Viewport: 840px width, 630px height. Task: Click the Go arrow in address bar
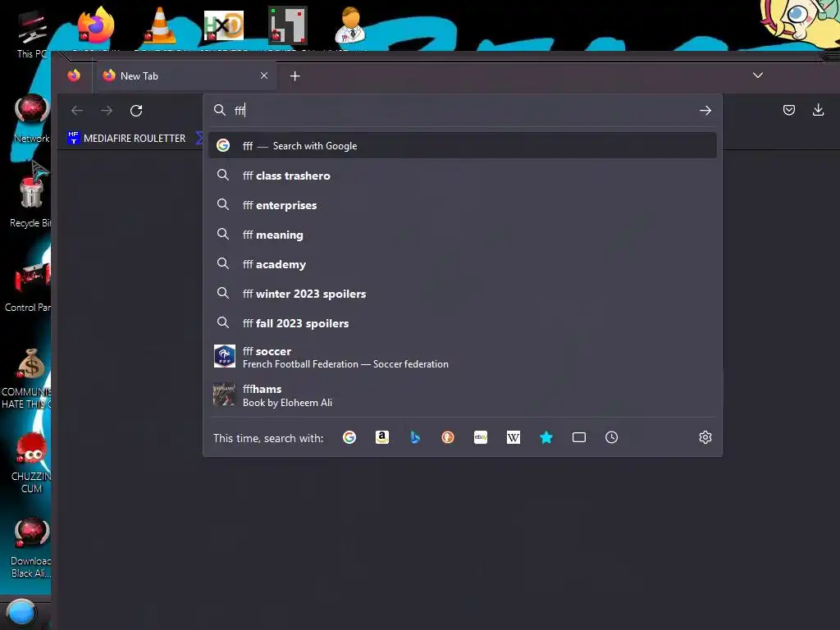click(x=705, y=111)
